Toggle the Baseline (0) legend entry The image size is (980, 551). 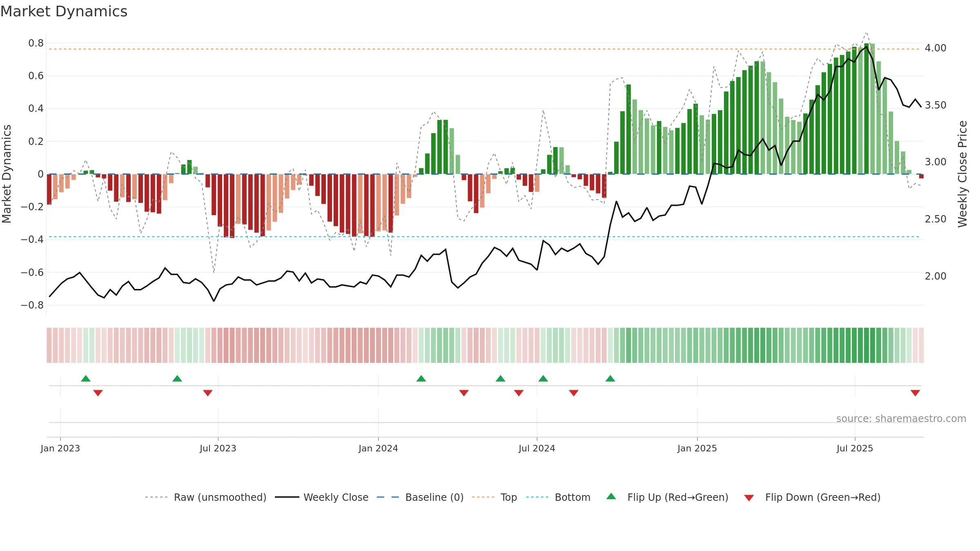coord(420,497)
